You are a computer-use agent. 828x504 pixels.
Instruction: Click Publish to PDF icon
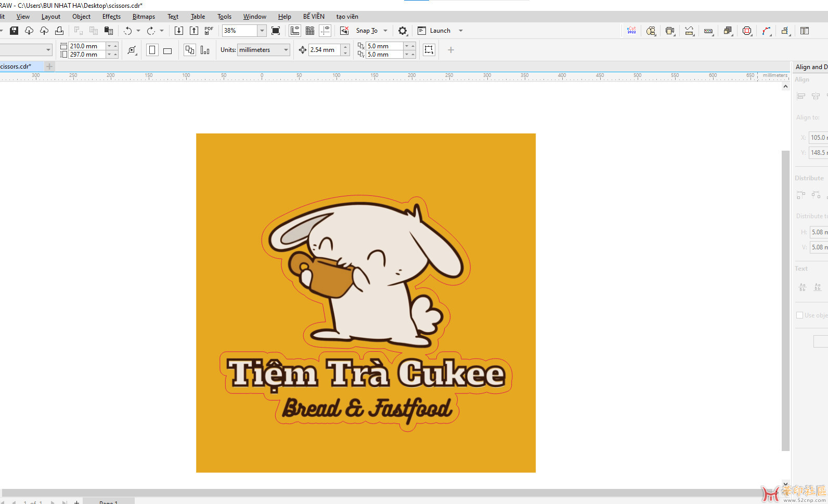(x=209, y=31)
